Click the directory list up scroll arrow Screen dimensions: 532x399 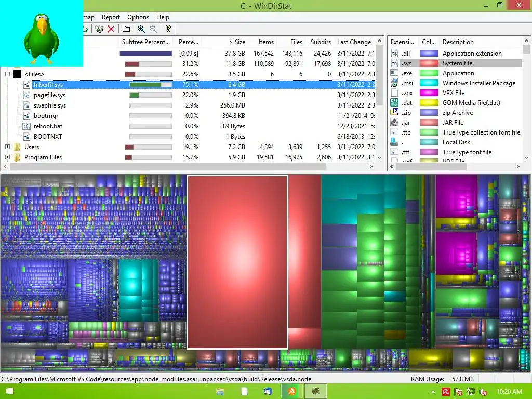[x=380, y=41]
